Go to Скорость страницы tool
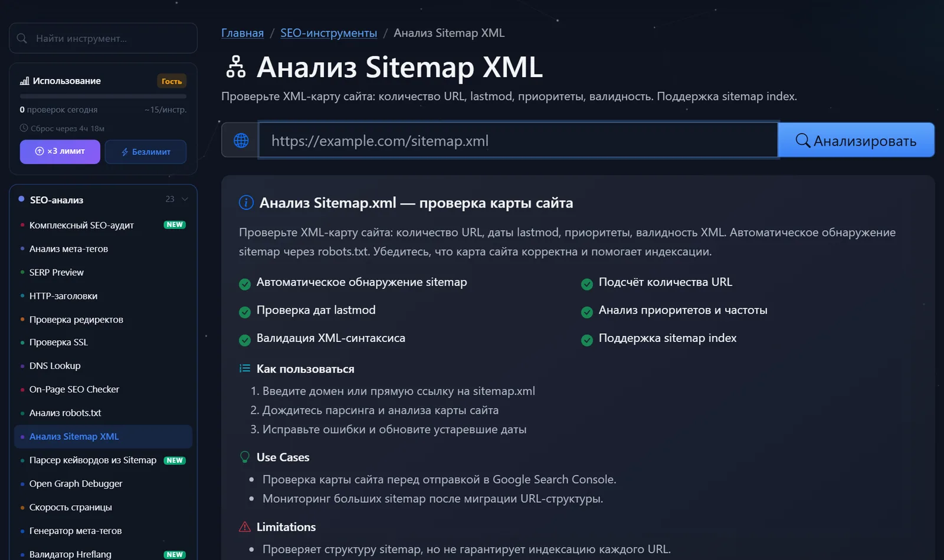The width and height of the screenshot is (944, 560). pyautogui.click(x=103, y=507)
